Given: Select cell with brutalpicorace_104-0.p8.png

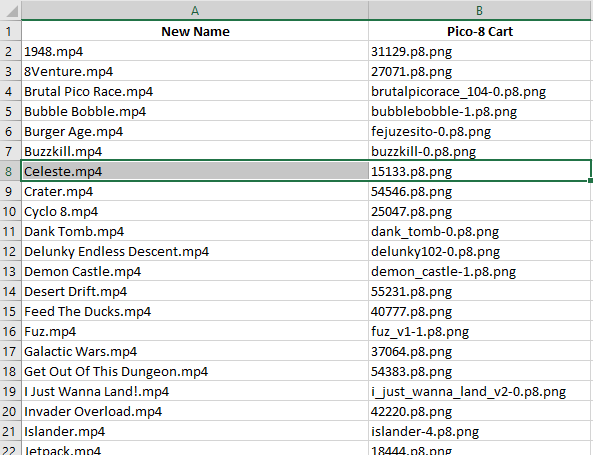Looking at the screenshot, I should (x=480, y=92).
